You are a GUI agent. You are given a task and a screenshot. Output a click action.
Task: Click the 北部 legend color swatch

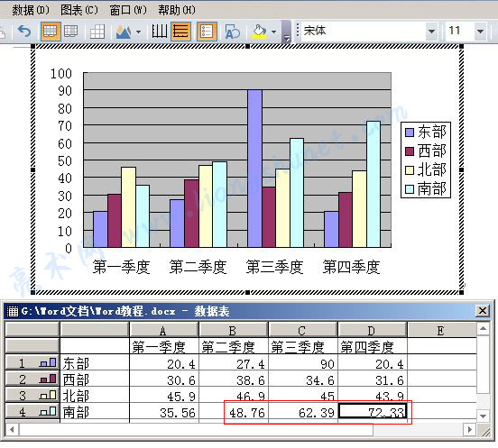[x=410, y=170]
